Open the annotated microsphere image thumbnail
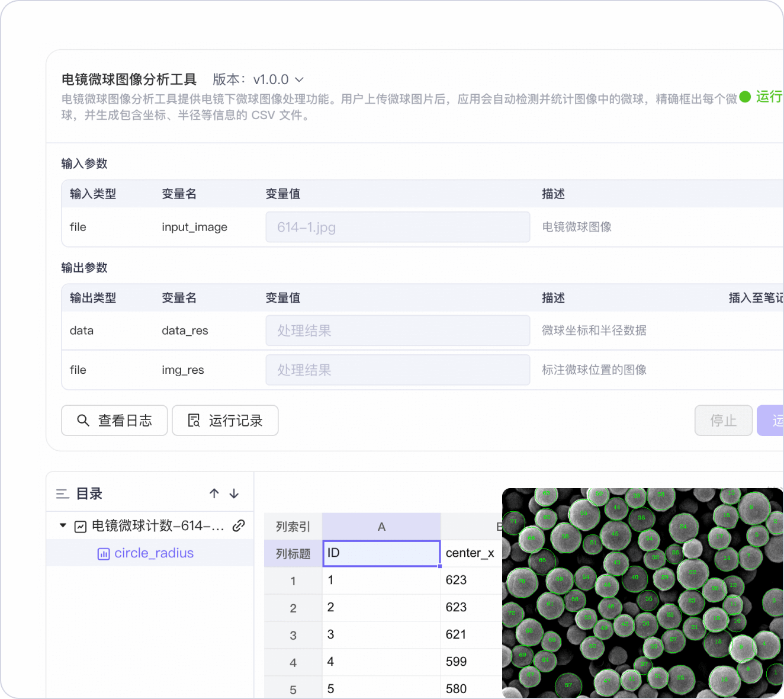The height and width of the screenshot is (699, 784). pyautogui.click(x=642, y=593)
